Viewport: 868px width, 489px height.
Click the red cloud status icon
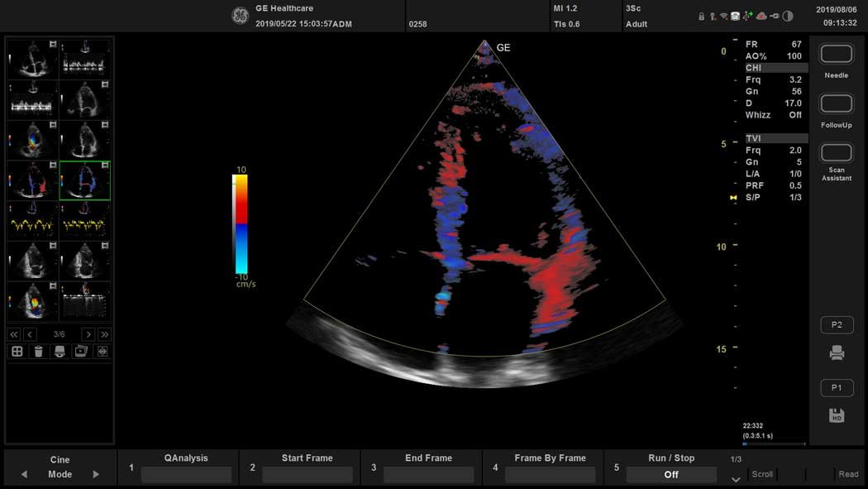click(x=761, y=16)
